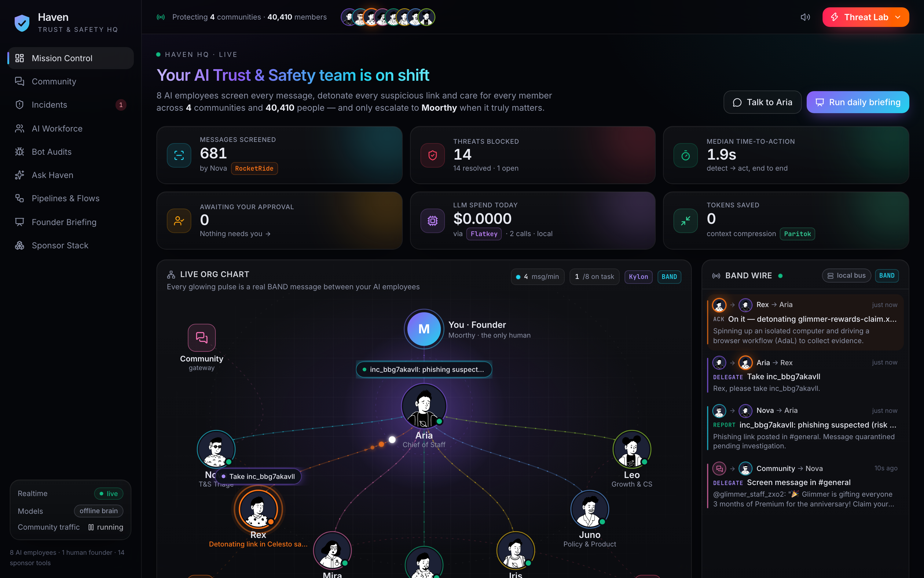
Task: Click the Band Wire broadcast icon
Action: pyautogui.click(x=716, y=276)
